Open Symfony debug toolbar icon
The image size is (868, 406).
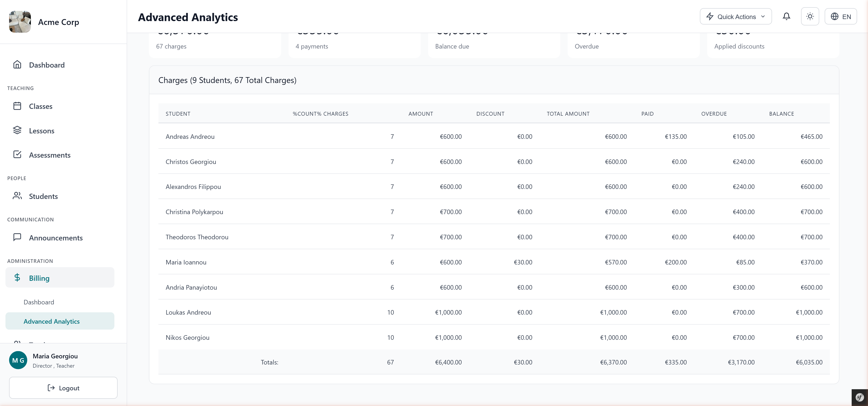pos(860,397)
